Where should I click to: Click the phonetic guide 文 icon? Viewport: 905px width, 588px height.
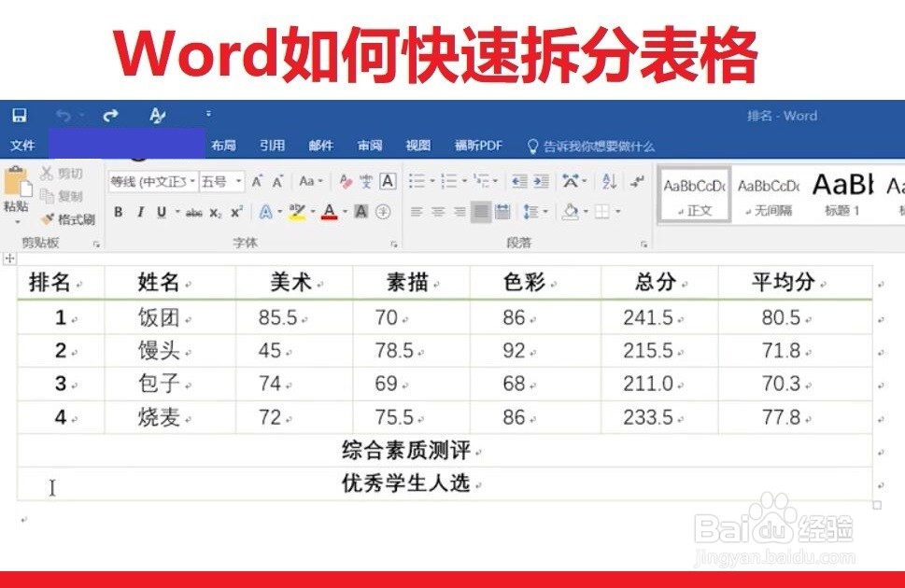click(x=366, y=182)
